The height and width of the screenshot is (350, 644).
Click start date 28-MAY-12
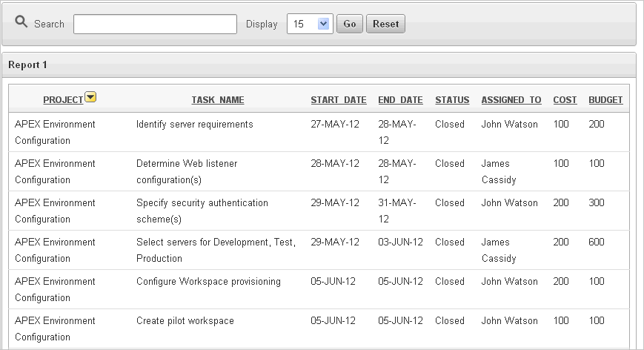335,163
